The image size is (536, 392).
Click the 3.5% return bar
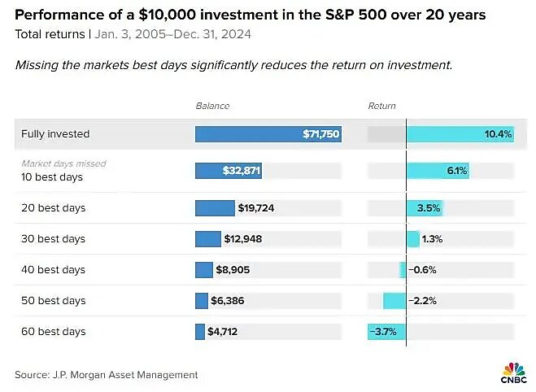click(x=424, y=208)
